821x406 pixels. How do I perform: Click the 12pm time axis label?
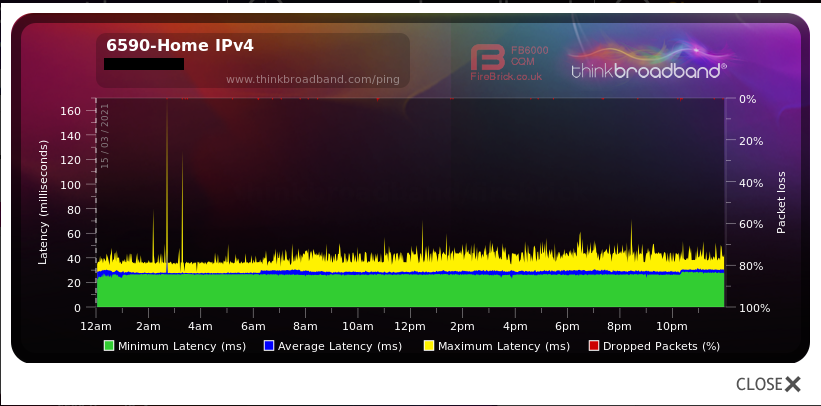(410, 326)
